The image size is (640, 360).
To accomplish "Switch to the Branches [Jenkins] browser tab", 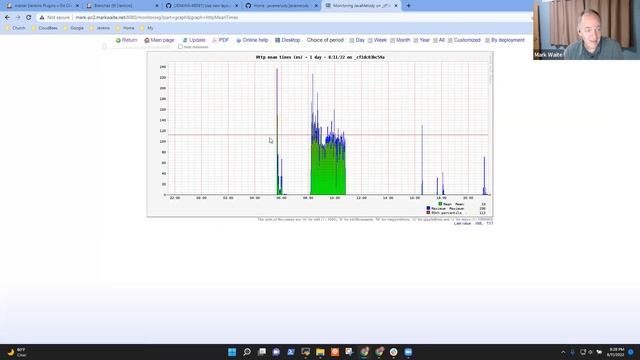I will point(122,6).
